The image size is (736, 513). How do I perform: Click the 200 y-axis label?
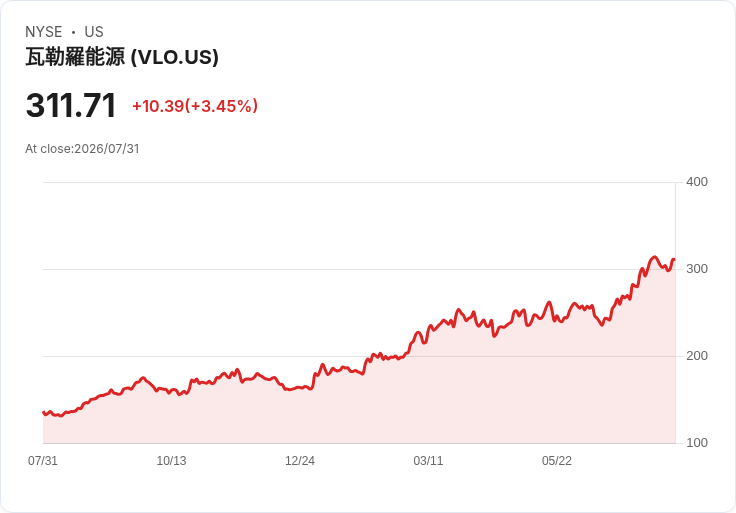coord(697,356)
